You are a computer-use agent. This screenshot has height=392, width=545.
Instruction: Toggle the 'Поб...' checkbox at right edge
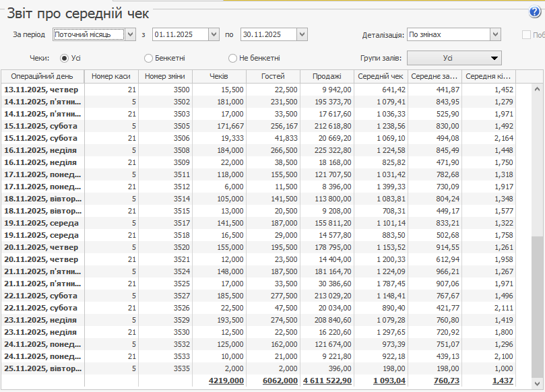pyautogui.click(x=527, y=35)
